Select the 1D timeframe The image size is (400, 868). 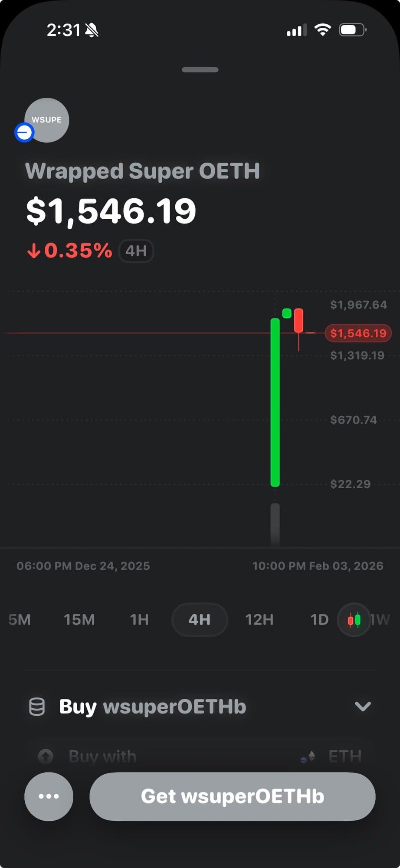pos(319,619)
